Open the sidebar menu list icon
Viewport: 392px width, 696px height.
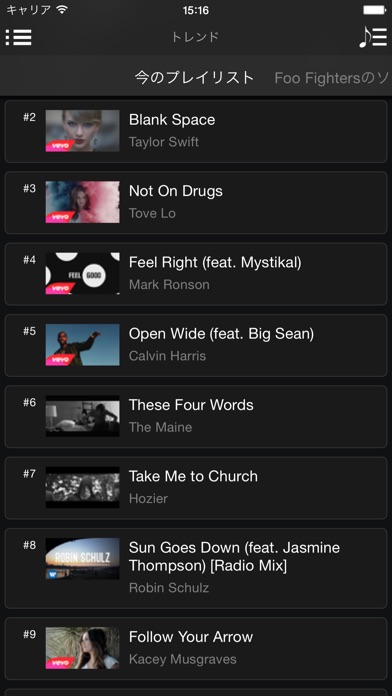19,37
